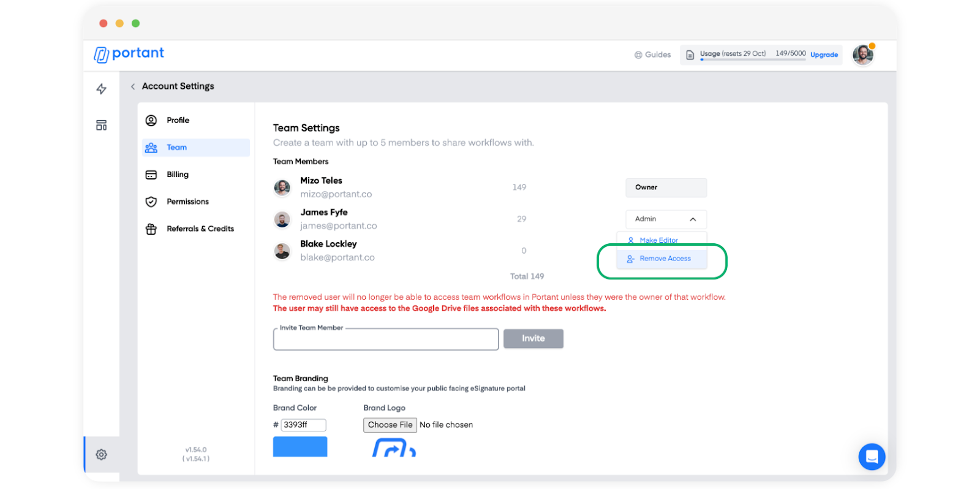Collapse the Admin dropdown arrow
This screenshot has width=980, height=489.
tap(693, 219)
